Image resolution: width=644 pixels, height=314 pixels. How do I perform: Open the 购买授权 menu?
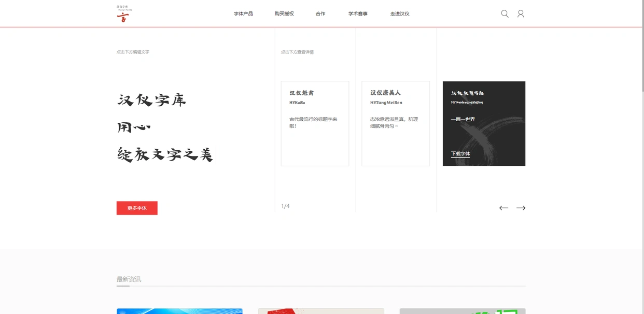point(284,13)
